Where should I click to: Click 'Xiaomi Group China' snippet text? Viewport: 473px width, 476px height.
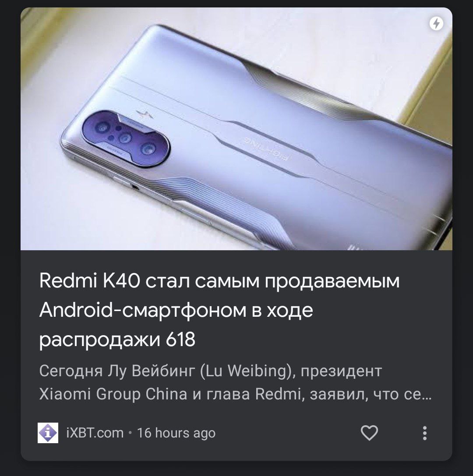pos(113,394)
